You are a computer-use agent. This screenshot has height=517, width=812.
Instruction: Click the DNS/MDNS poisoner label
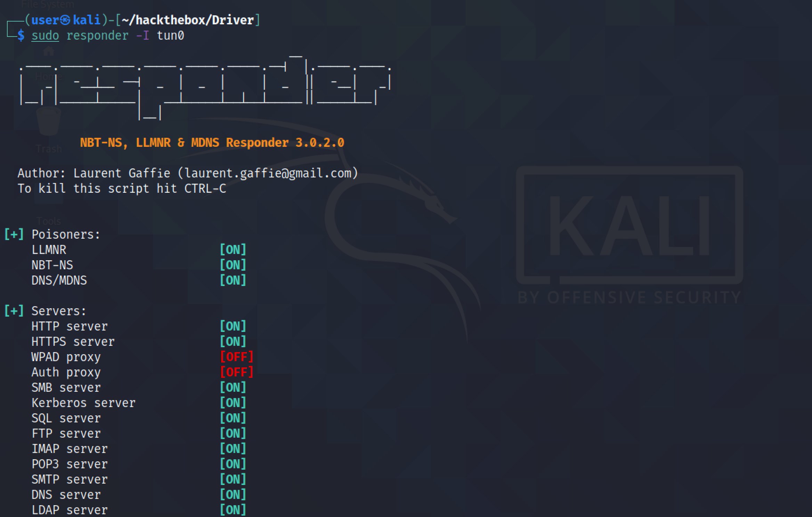(x=59, y=280)
